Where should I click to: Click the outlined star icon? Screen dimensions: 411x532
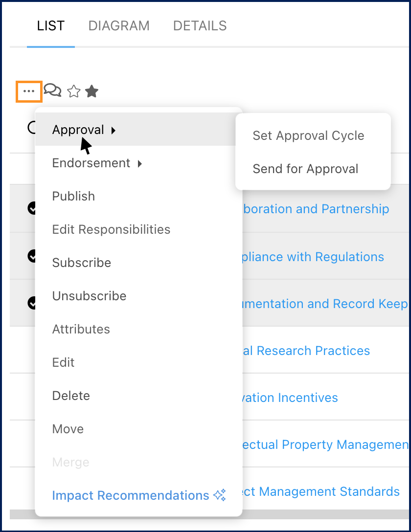(74, 91)
